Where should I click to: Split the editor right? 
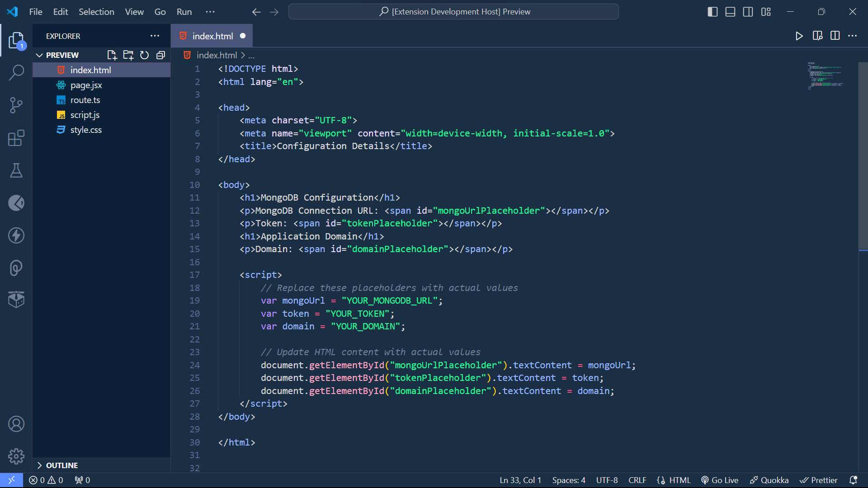(x=835, y=36)
